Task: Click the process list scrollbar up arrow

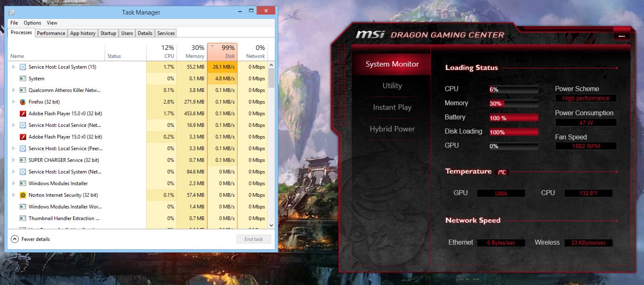Action: click(x=272, y=65)
